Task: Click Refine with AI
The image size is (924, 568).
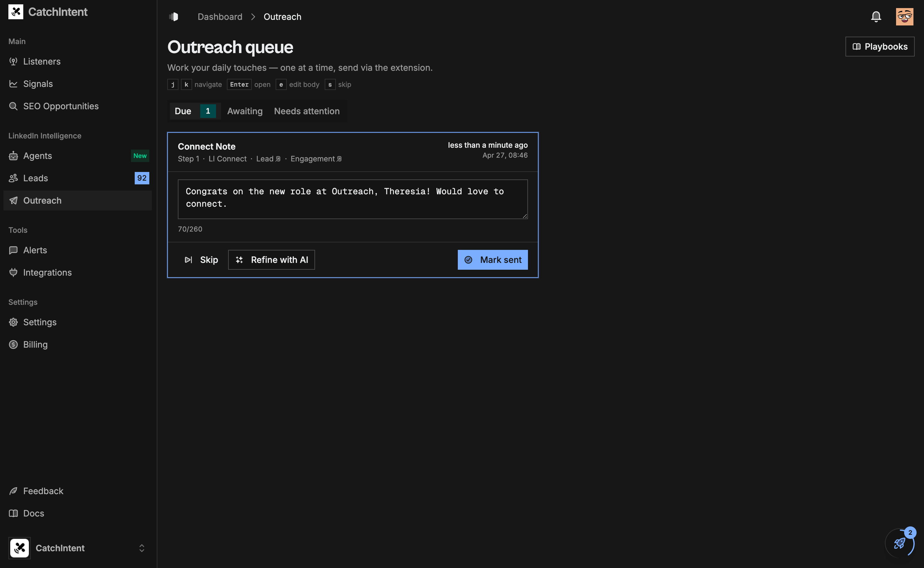Action: point(271,259)
